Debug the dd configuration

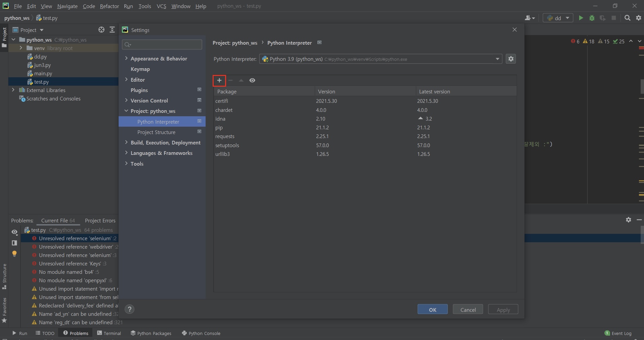592,18
